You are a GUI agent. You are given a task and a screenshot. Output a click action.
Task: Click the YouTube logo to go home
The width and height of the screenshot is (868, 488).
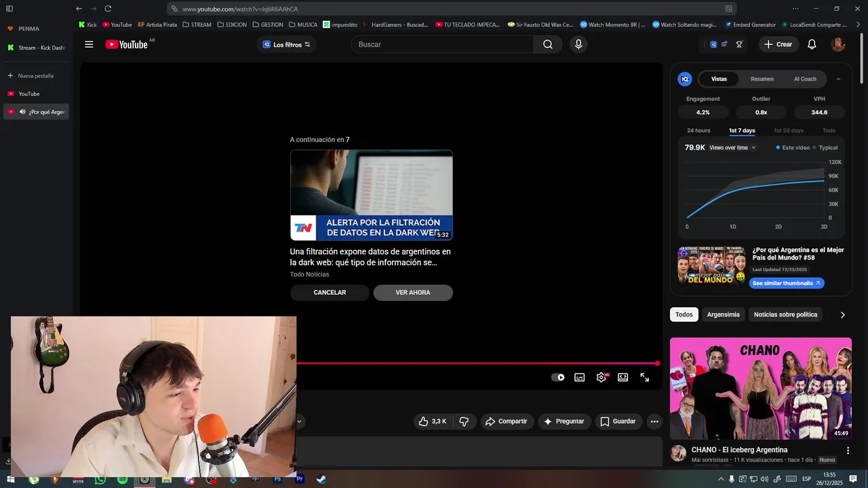127,45
